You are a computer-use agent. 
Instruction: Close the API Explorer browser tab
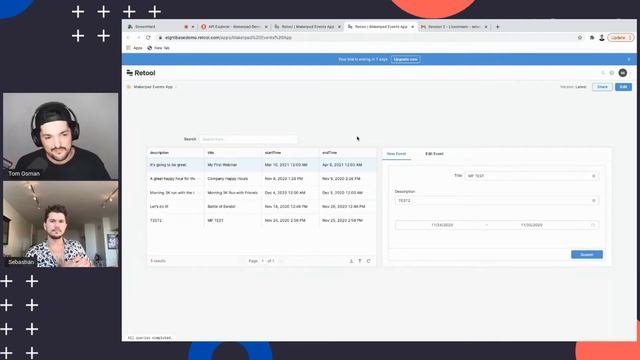(266, 27)
